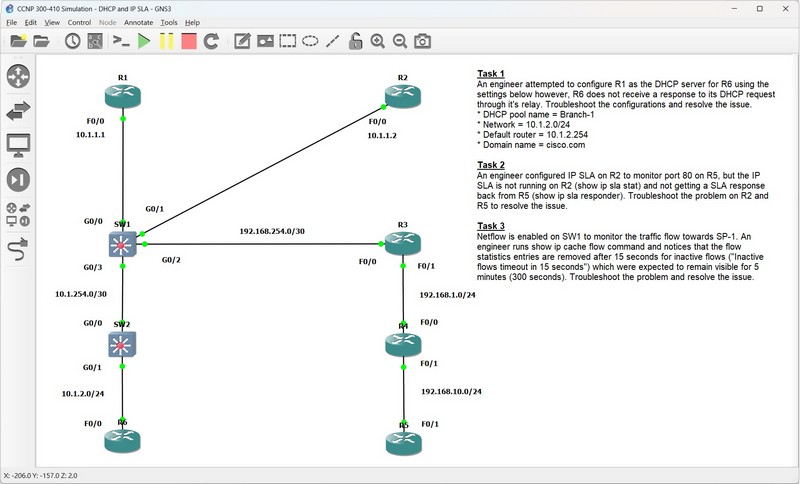
Task: Select router R6 in topology
Action: [122, 441]
